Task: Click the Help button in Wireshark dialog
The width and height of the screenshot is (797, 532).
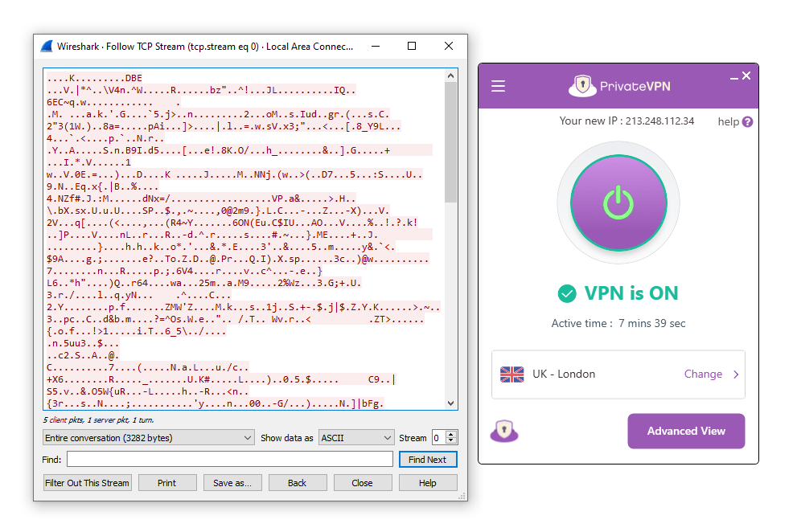Action: click(428, 483)
